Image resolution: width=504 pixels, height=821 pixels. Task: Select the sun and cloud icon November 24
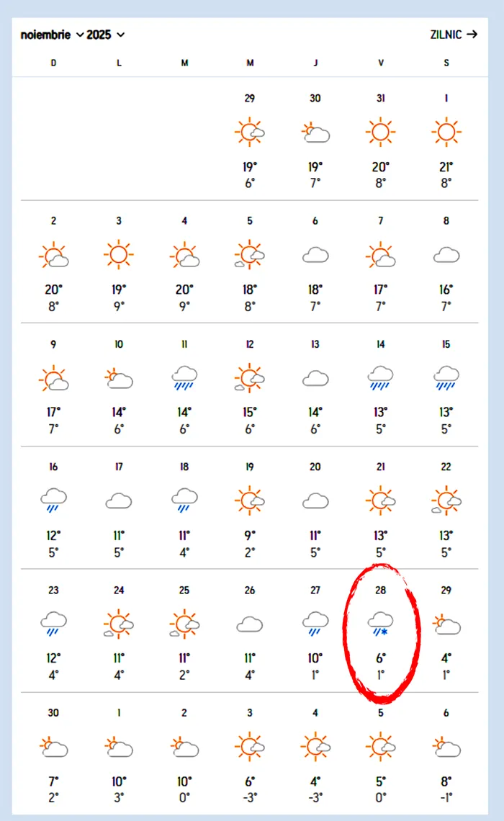pos(119,623)
